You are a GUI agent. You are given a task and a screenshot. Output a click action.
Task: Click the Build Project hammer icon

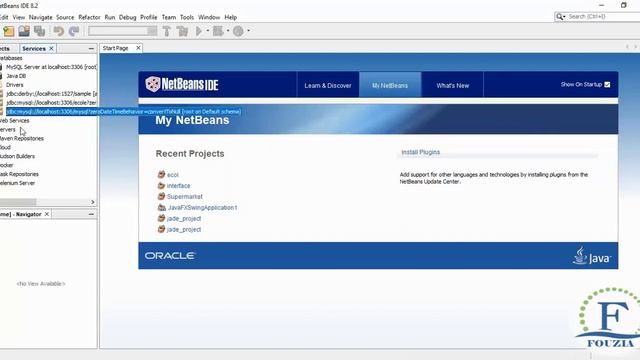tap(167, 31)
